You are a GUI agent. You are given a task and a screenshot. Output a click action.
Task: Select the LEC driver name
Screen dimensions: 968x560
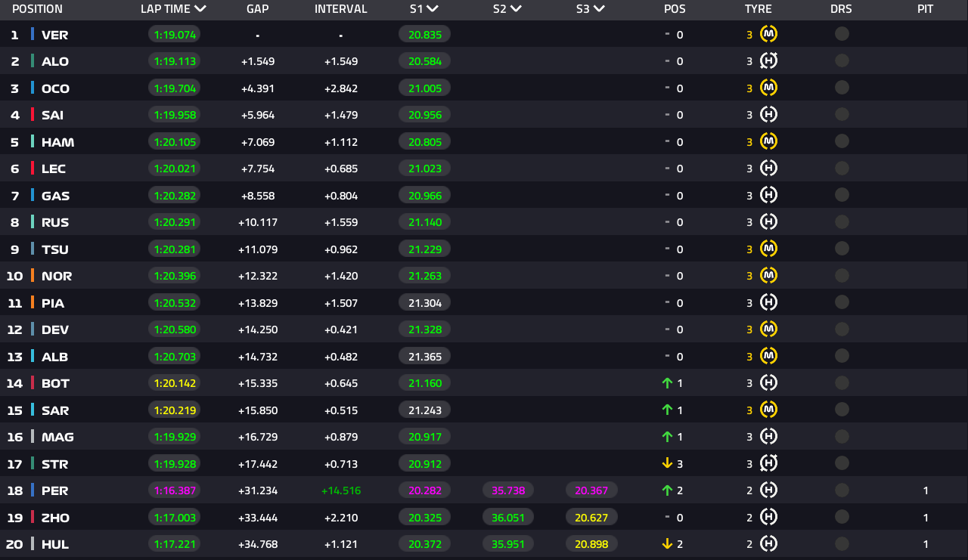coord(54,169)
